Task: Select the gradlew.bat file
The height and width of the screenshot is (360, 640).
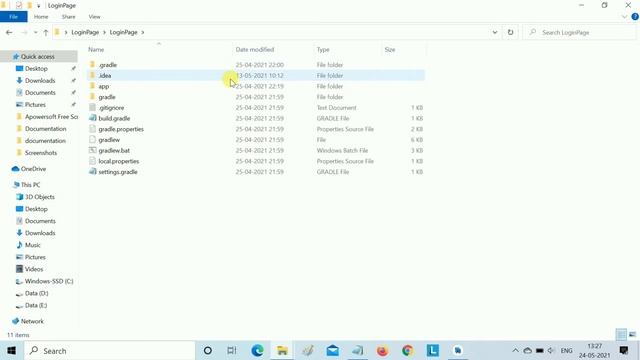Action: pyautogui.click(x=256, y=150)
